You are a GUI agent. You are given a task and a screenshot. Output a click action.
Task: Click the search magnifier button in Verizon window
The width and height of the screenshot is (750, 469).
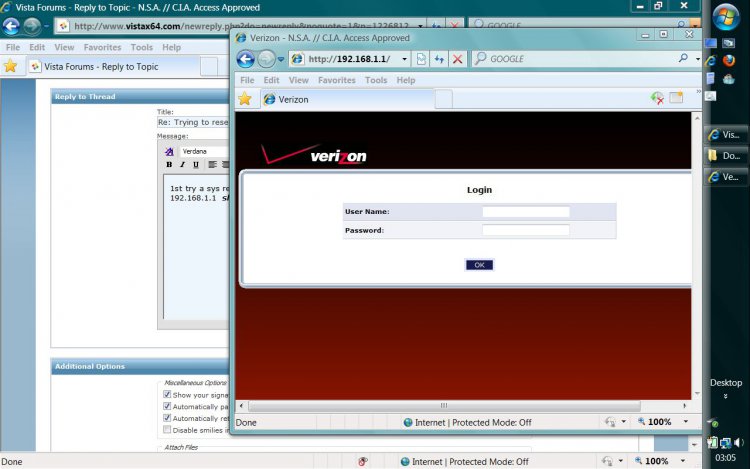click(683, 58)
